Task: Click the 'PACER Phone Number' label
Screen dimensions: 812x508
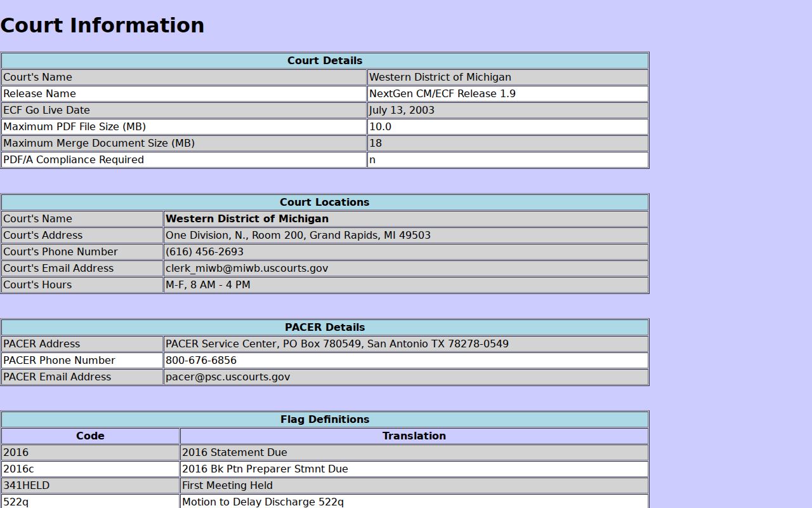Action: pyautogui.click(x=59, y=361)
